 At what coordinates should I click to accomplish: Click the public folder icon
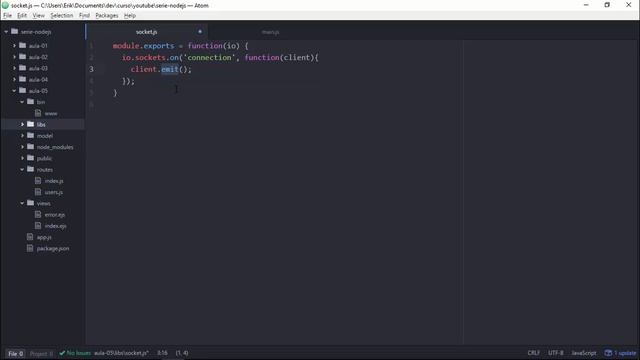pyautogui.click(x=31, y=158)
